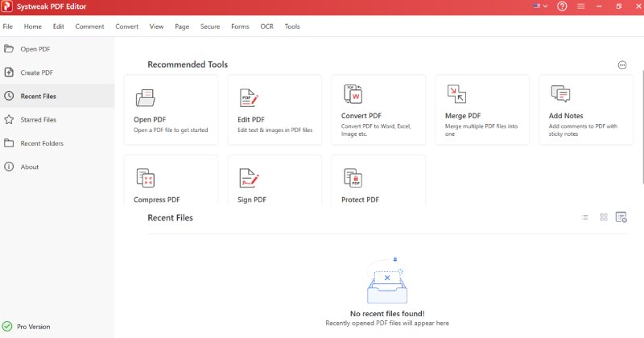
Task: Open the OCR menu
Action: pos(266,27)
